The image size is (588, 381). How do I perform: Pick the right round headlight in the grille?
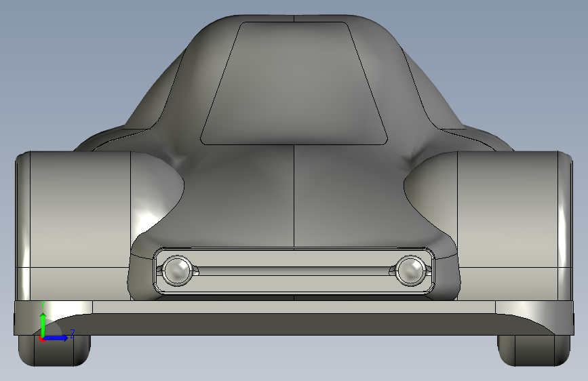(x=411, y=270)
